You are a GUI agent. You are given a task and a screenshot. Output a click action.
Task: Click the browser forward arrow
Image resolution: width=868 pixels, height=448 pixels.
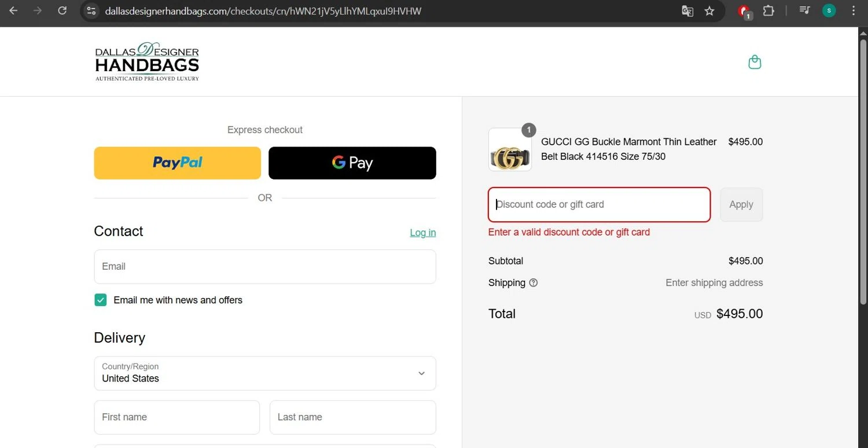coord(38,11)
